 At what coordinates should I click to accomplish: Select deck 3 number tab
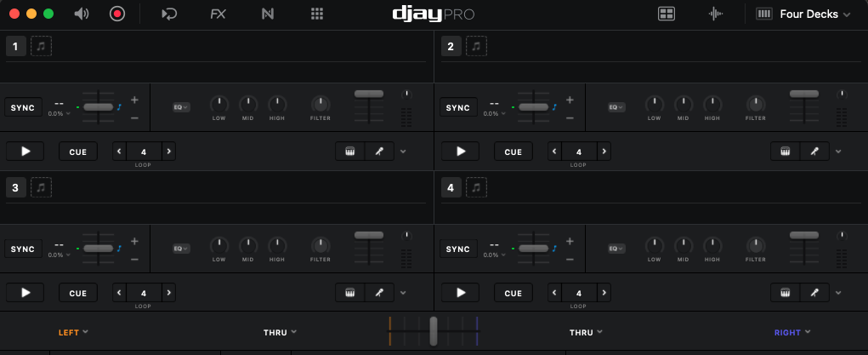pos(15,188)
